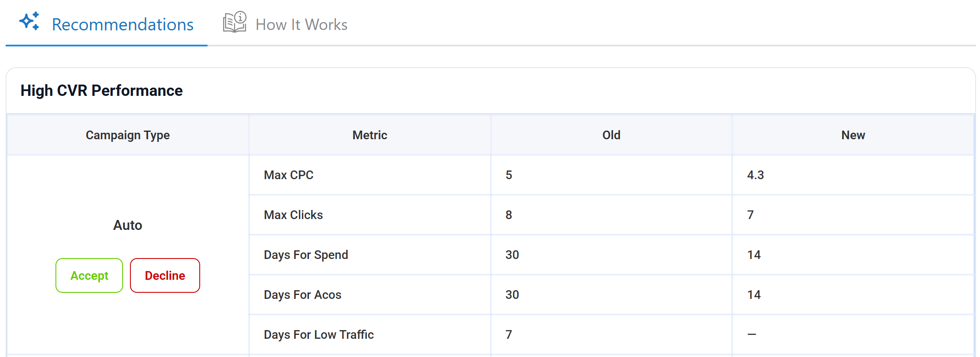
Task: Click the Max Clicks row
Action: [293, 215]
